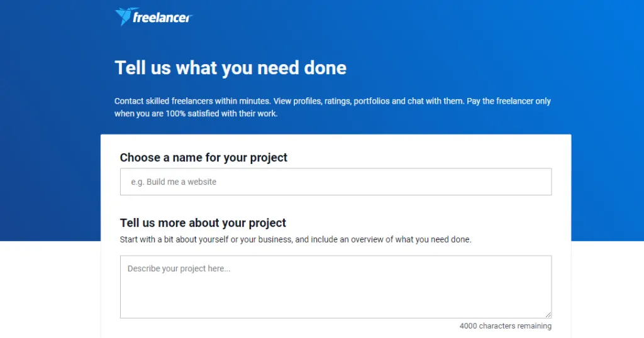Click the "Tell us more about your project" label
Viewport: 644px width, 338px height.
[x=203, y=223]
